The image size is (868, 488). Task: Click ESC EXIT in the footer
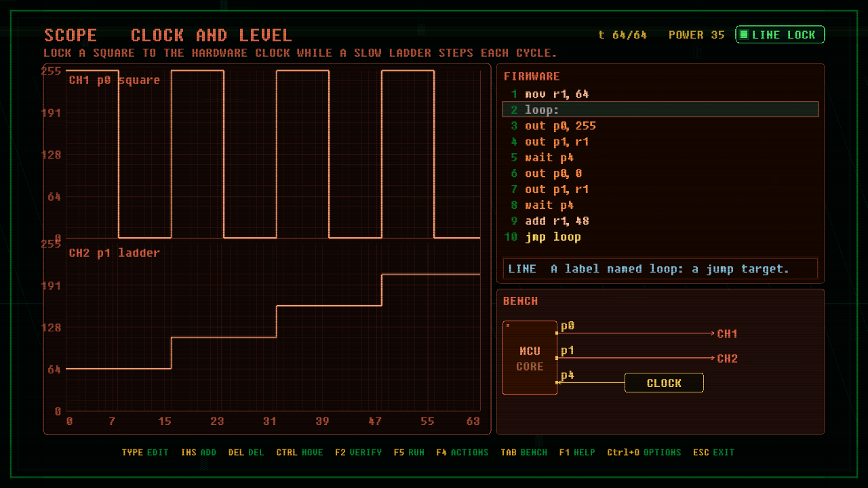[x=713, y=452]
